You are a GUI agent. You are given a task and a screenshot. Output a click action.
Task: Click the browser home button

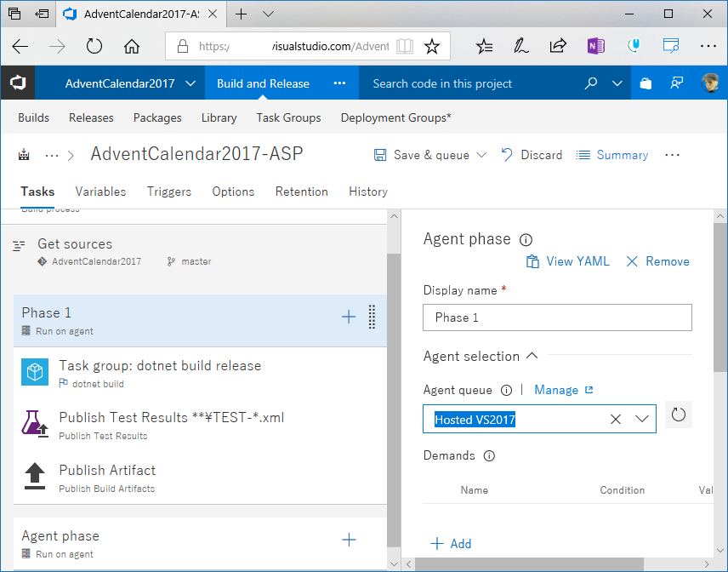(x=132, y=46)
